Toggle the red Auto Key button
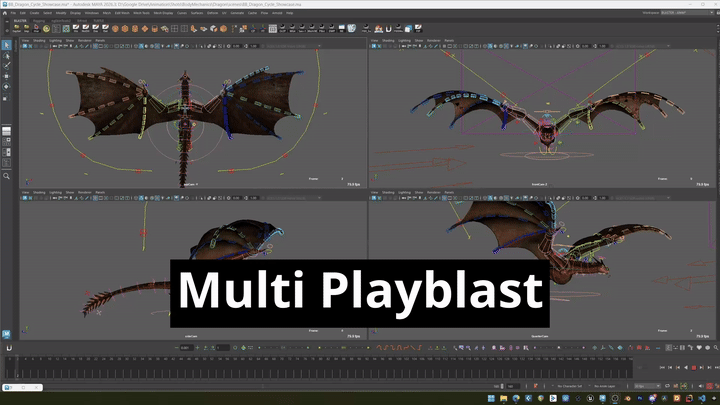Viewport: 720px width, 405px height. point(709,386)
